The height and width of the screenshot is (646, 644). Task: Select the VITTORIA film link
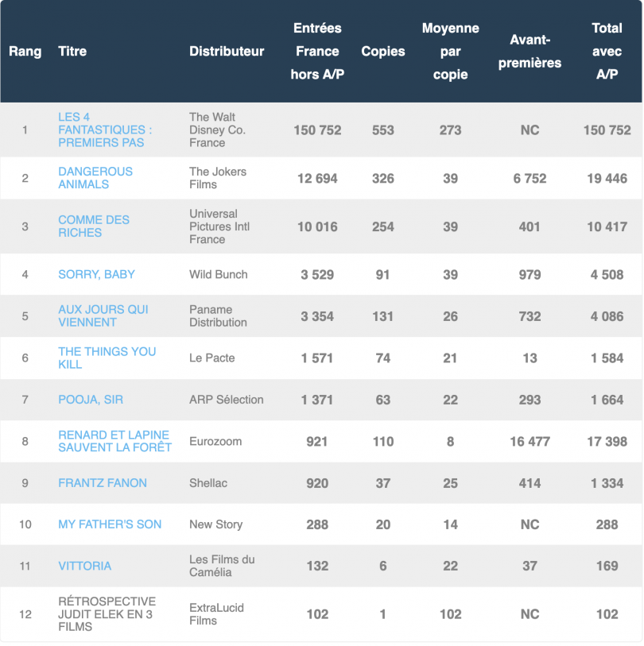[84, 566]
